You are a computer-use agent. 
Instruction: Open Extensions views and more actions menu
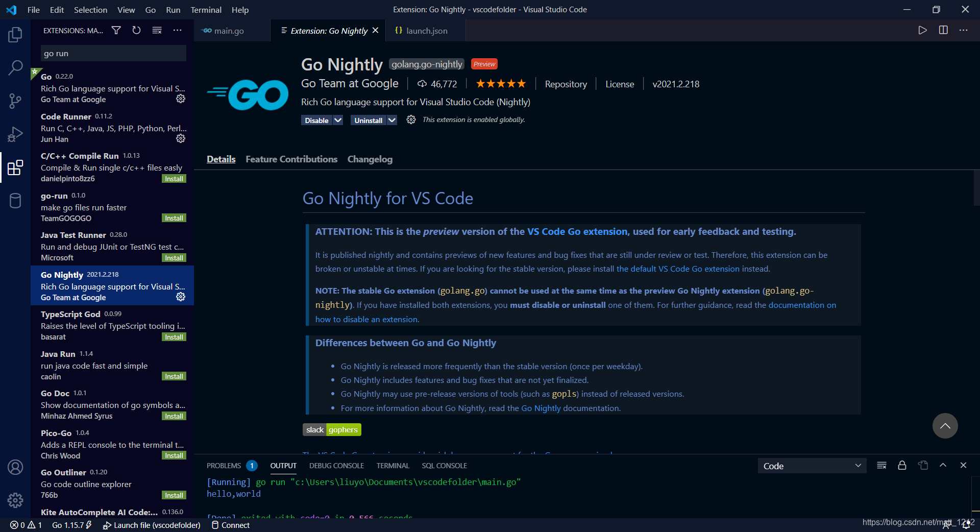pyautogui.click(x=177, y=31)
